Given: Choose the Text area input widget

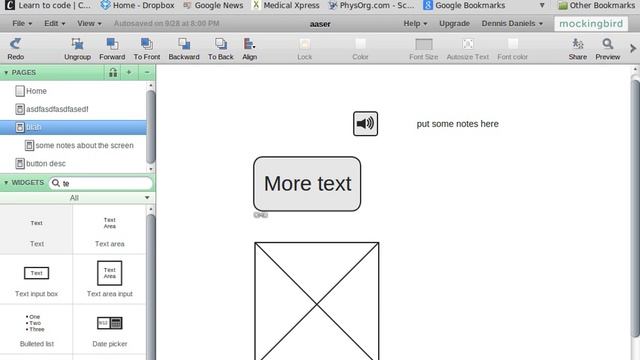Looking at the screenshot, I should click(109, 280).
